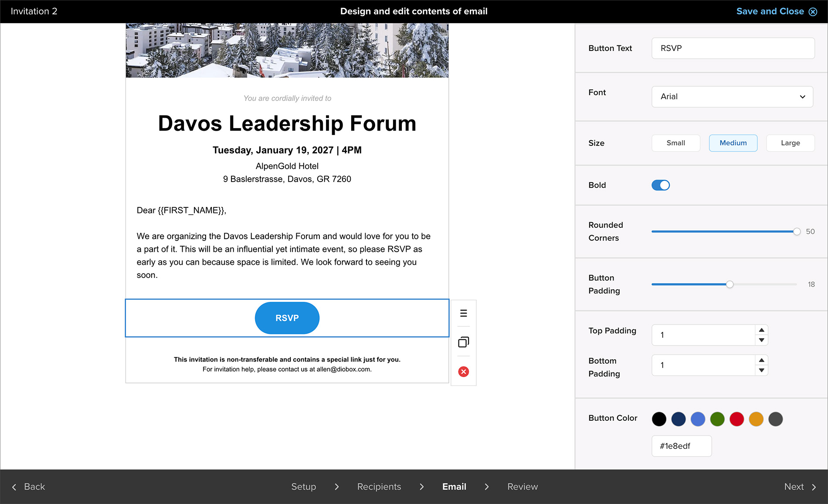This screenshot has height=504, width=828.
Task: Click the Next chevron arrow
Action: click(x=814, y=487)
